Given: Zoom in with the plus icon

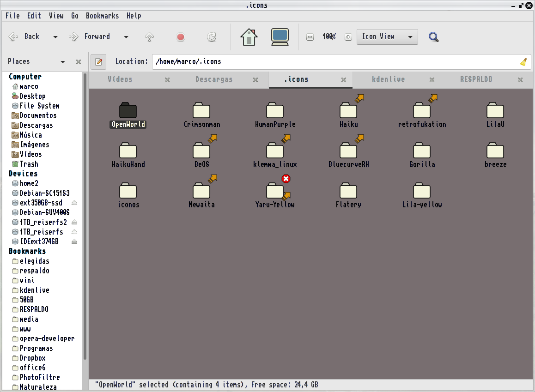Looking at the screenshot, I should pyautogui.click(x=348, y=37).
